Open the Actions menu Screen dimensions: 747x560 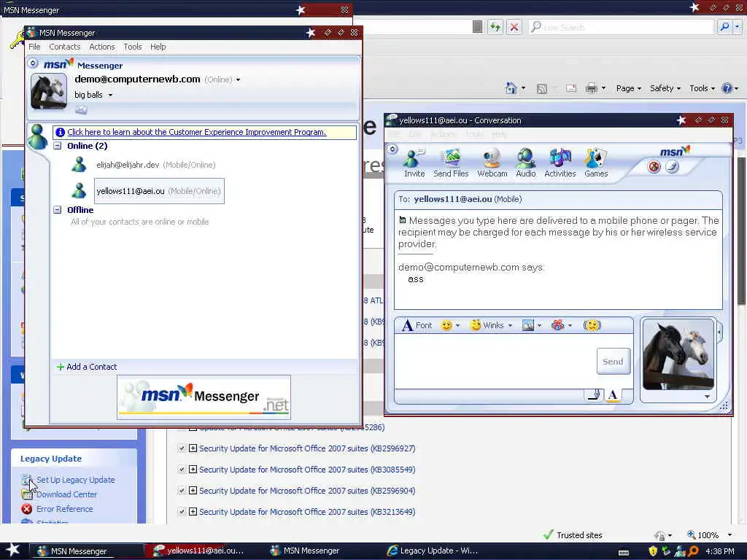coord(102,47)
